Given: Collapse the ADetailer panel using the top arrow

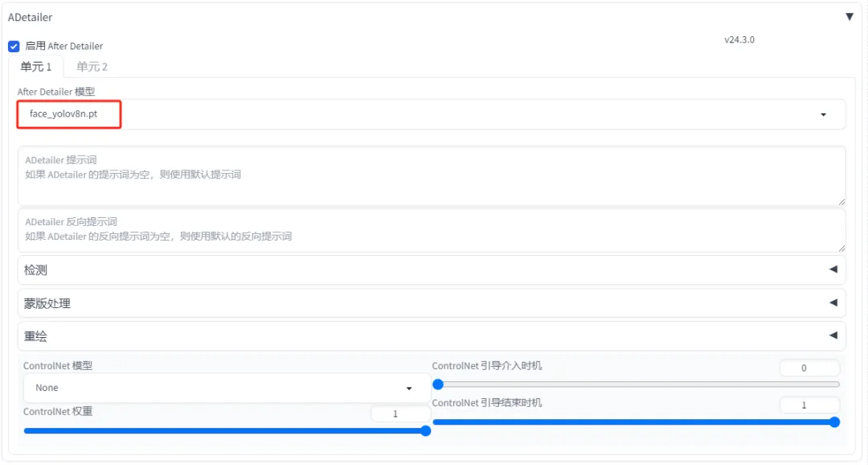Looking at the screenshot, I should (x=850, y=17).
